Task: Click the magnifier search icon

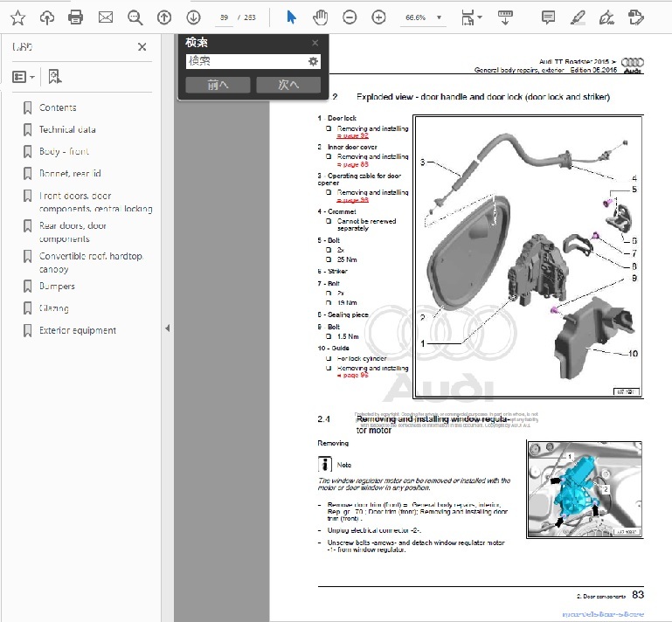Action: point(135,17)
